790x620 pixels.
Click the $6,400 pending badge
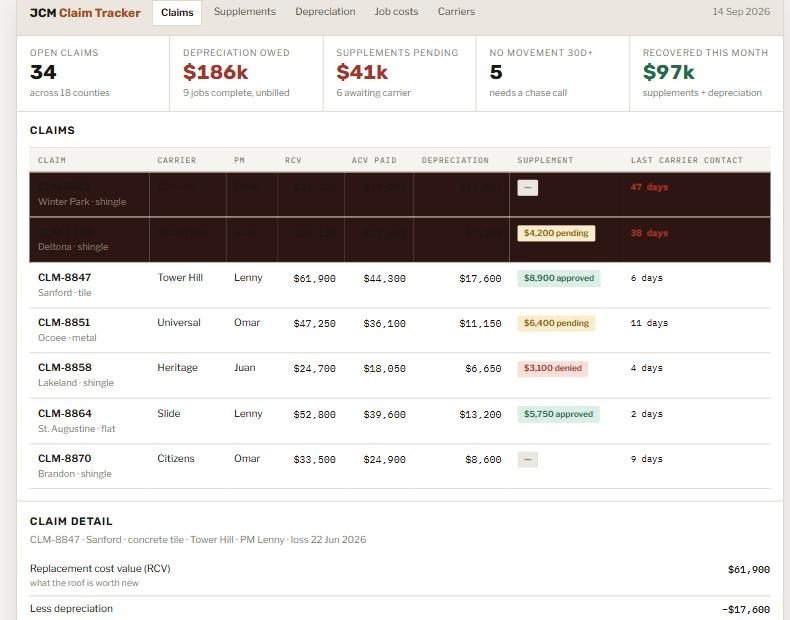point(556,323)
